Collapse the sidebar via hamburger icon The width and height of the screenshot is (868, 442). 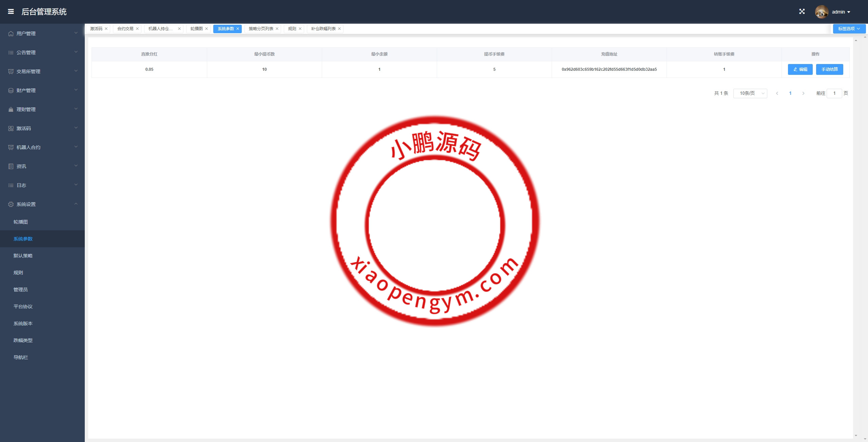(x=11, y=12)
